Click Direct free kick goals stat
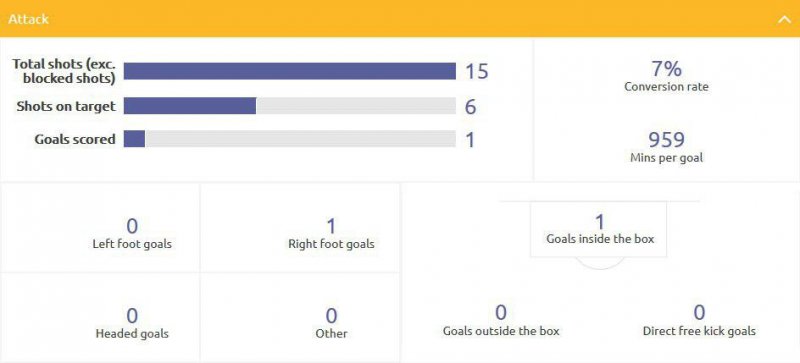800x363 pixels. (699, 320)
